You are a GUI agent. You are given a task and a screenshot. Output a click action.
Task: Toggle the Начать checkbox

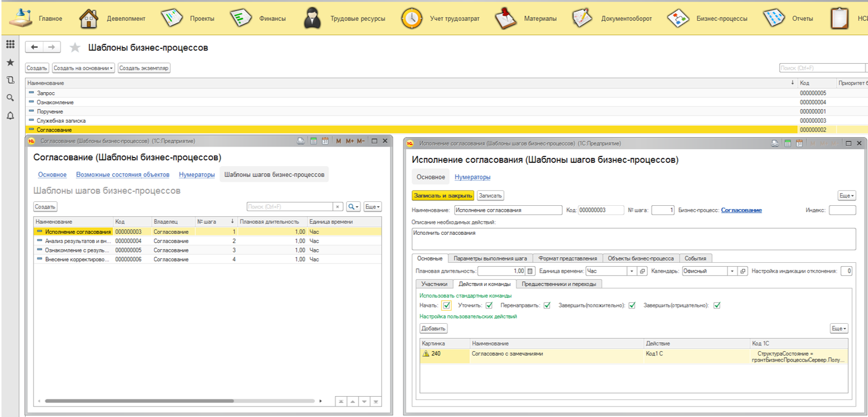click(446, 306)
